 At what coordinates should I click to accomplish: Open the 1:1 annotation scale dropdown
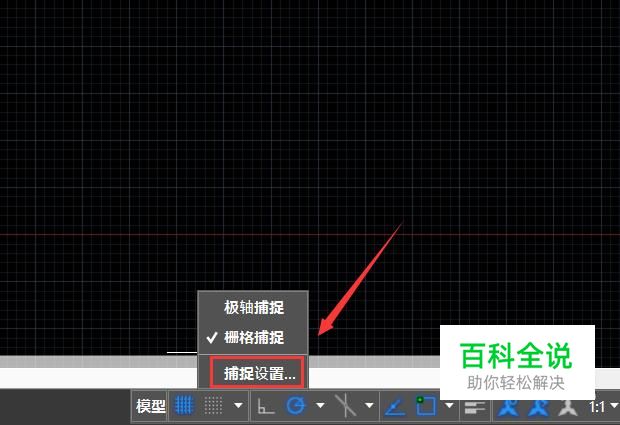603,406
